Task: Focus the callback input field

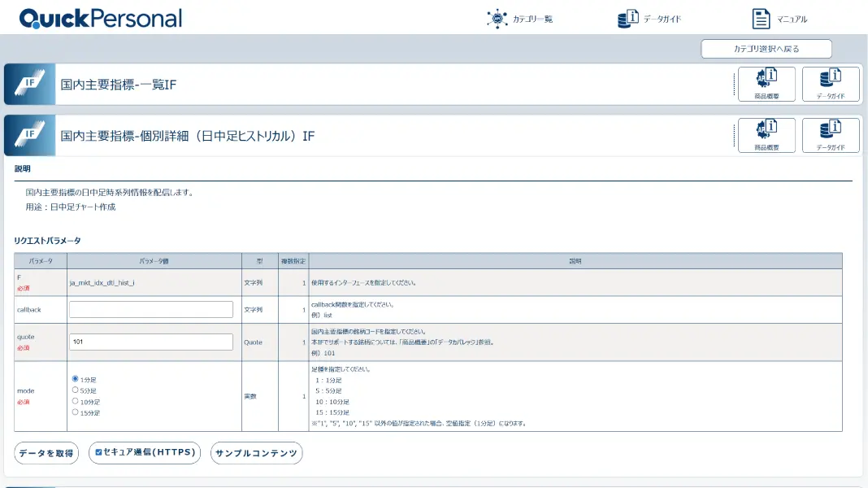Action: [x=151, y=310]
